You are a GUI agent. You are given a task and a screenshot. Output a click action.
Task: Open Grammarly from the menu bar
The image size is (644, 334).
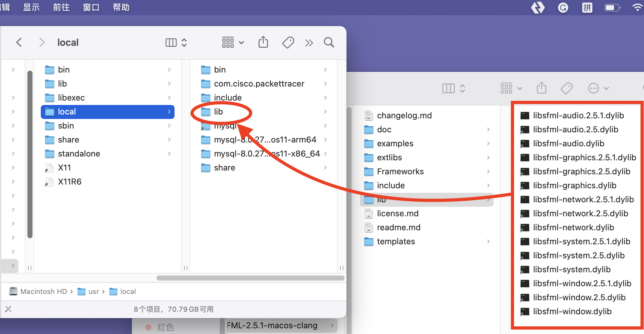[x=563, y=7]
